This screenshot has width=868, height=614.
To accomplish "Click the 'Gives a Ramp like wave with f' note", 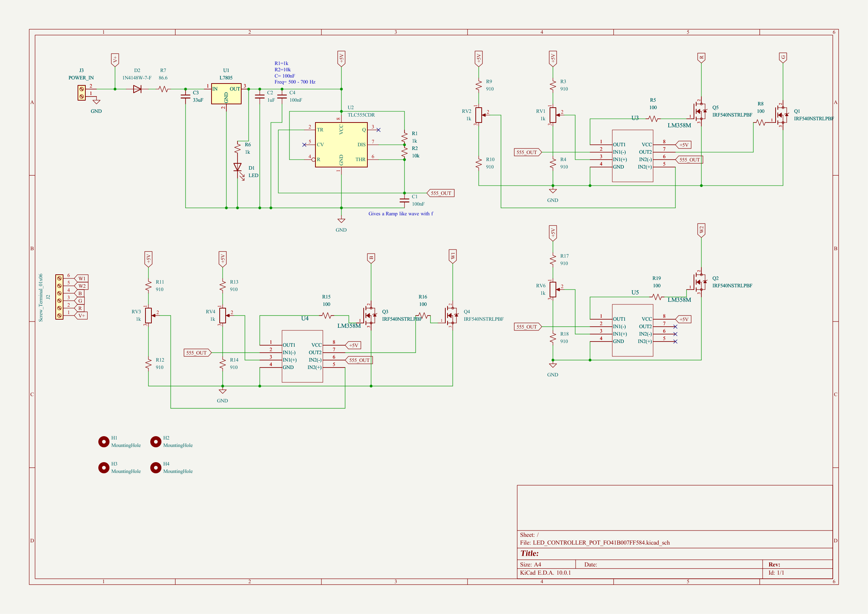I will pyautogui.click(x=401, y=213).
